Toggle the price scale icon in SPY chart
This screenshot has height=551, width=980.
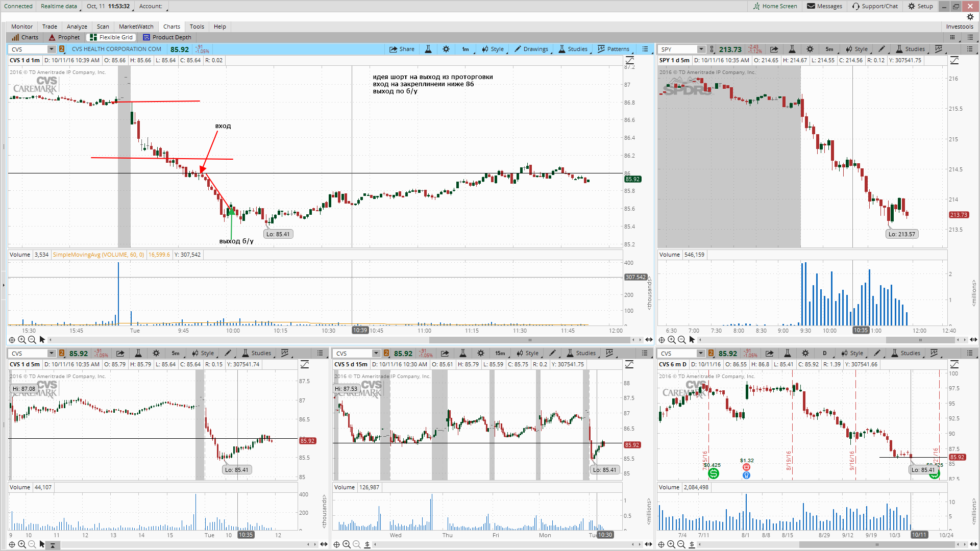(x=954, y=60)
